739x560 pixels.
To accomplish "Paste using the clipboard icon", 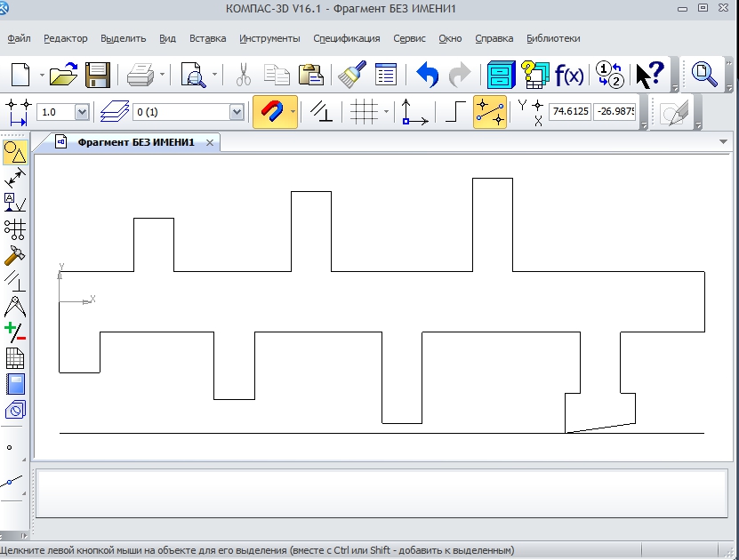I will [x=310, y=75].
